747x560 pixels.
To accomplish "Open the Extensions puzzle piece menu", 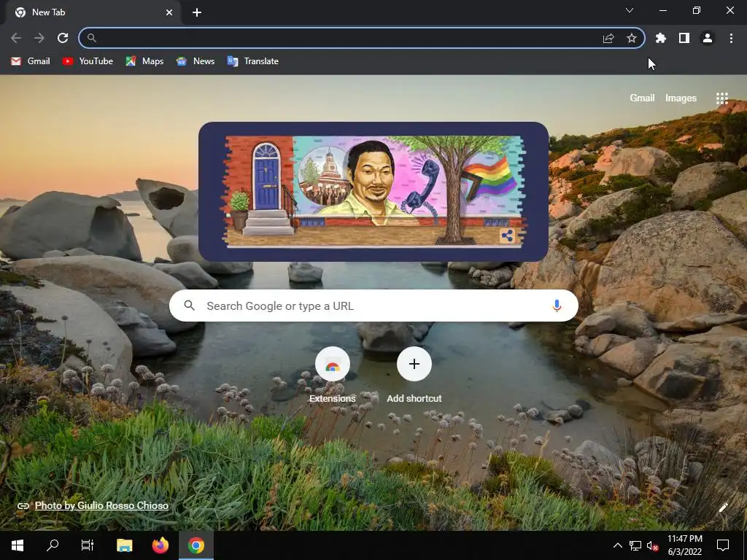I will 661,38.
